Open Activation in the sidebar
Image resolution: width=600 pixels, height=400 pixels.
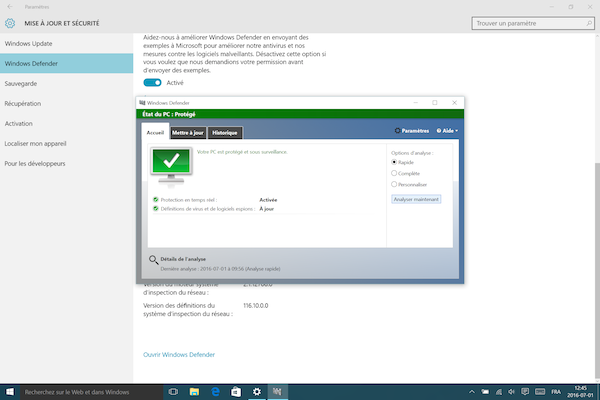67,123
